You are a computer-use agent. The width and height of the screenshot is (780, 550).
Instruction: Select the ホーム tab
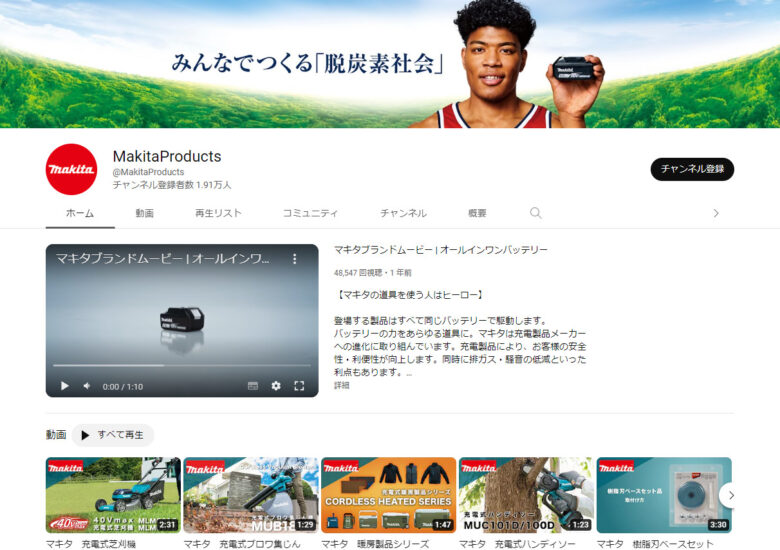80,213
